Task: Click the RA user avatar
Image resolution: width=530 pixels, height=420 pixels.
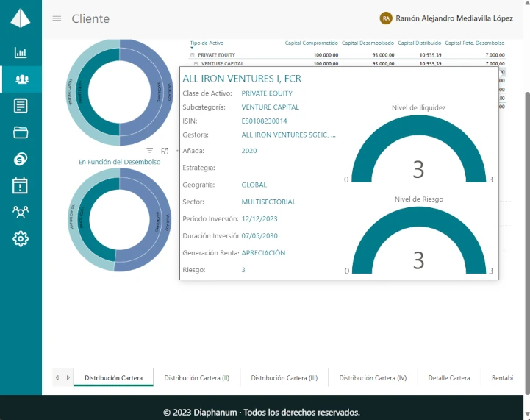Action: (x=386, y=18)
